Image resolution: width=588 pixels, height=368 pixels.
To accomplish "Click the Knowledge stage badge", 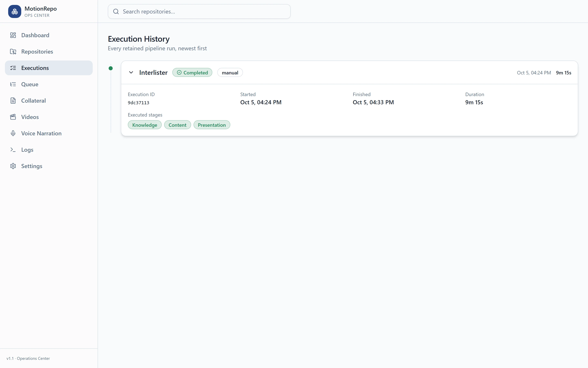I will pos(145,125).
